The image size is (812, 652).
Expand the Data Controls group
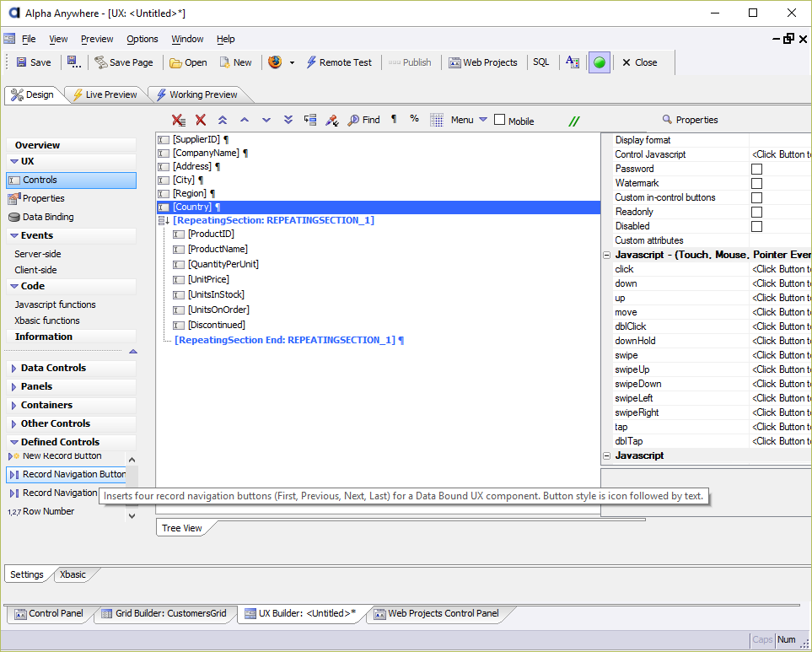tap(14, 369)
